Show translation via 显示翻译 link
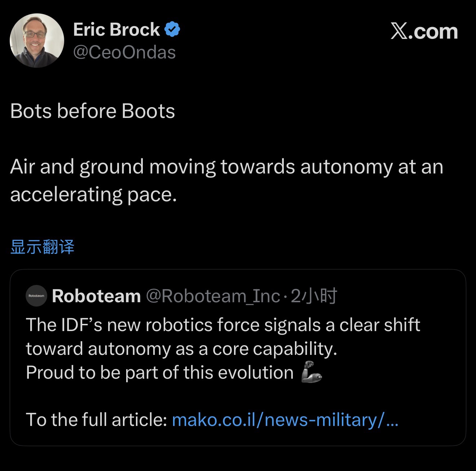This screenshot has height=471, width=476. (42, 247)
